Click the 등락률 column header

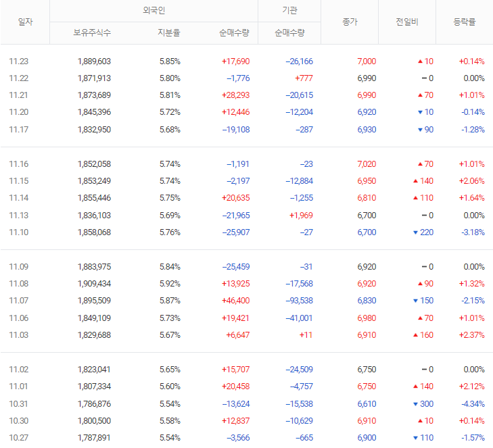[x=465, y=22]
